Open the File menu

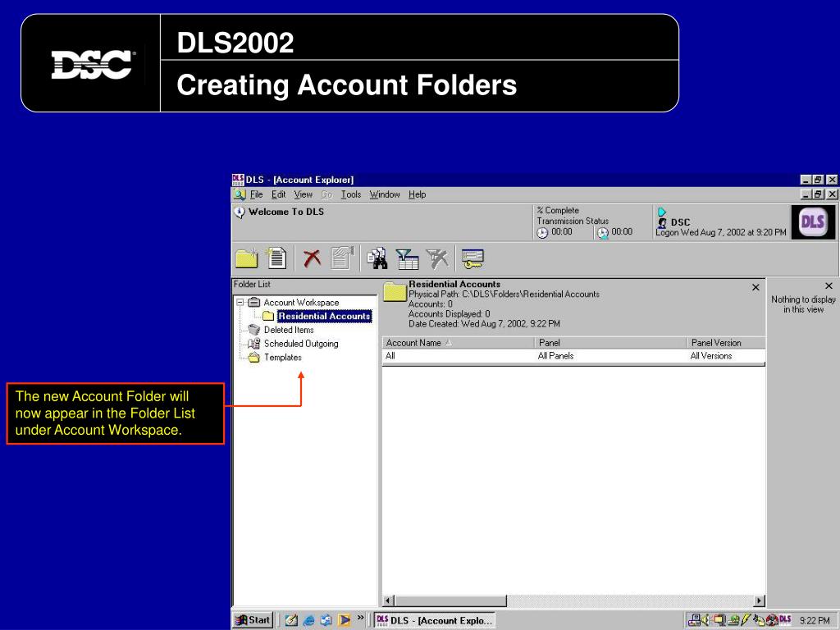pyautogui.click(x=256, y=194)
